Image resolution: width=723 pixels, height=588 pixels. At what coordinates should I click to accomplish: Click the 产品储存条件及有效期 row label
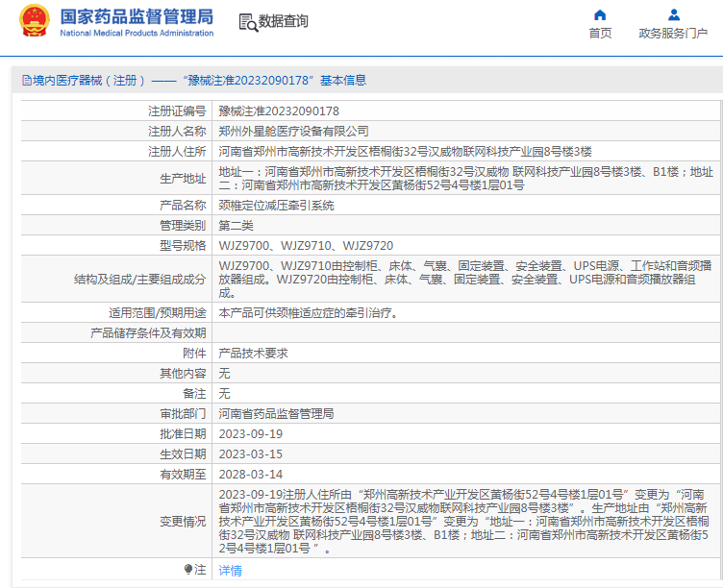coord(148,333)
